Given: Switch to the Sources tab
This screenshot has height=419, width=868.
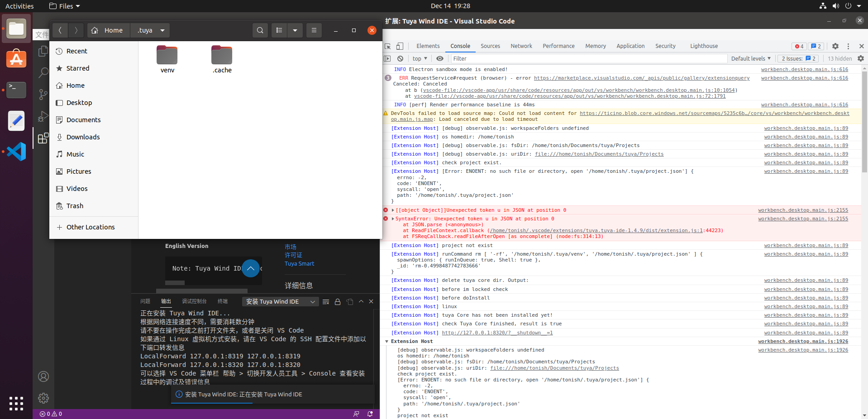Looking at the screenshot, I should pyautogui.click(x=490, y=46).
